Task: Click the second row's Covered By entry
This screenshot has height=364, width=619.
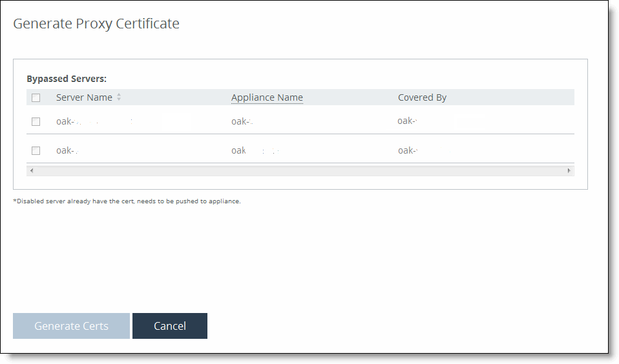Action: coord(408,150)
